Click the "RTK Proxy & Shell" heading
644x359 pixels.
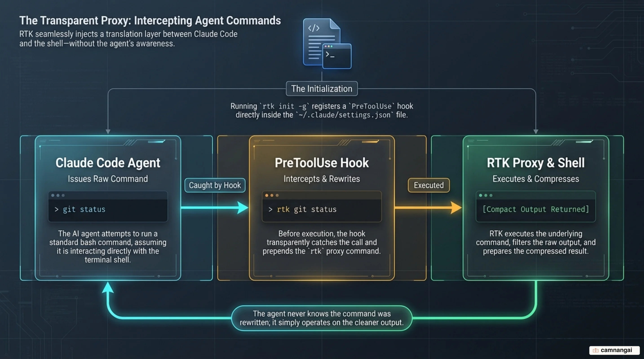536,163
